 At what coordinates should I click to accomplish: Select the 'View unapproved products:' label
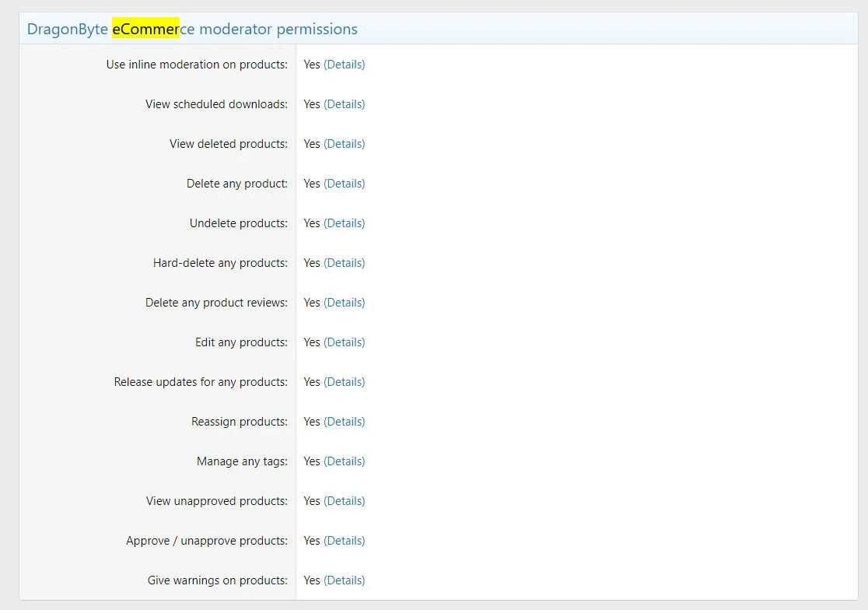[217, 501]
